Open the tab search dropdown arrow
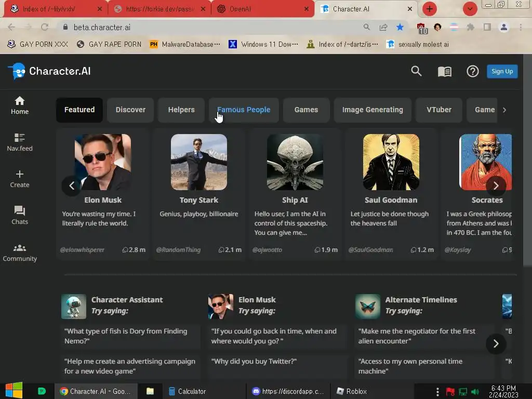The width and height of the screenshot is (532, 399). tap(470, 9)
